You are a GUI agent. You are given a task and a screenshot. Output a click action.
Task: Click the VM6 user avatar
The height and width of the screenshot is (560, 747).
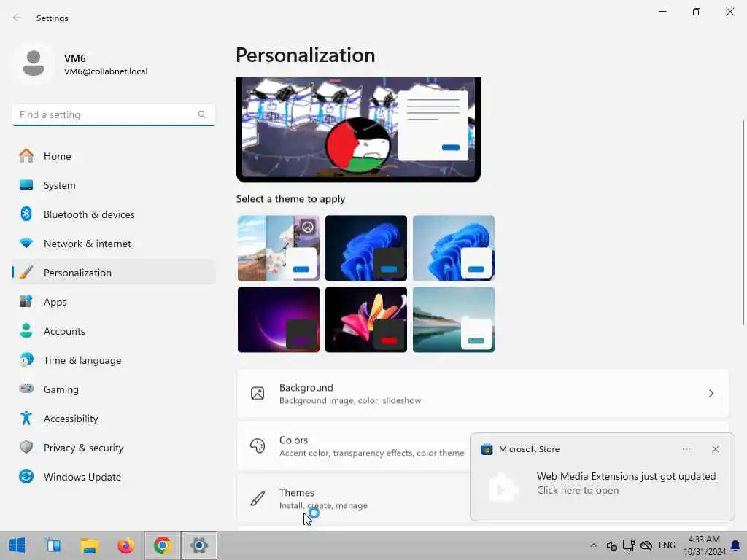pyautogui.click(x=34, y=63)
